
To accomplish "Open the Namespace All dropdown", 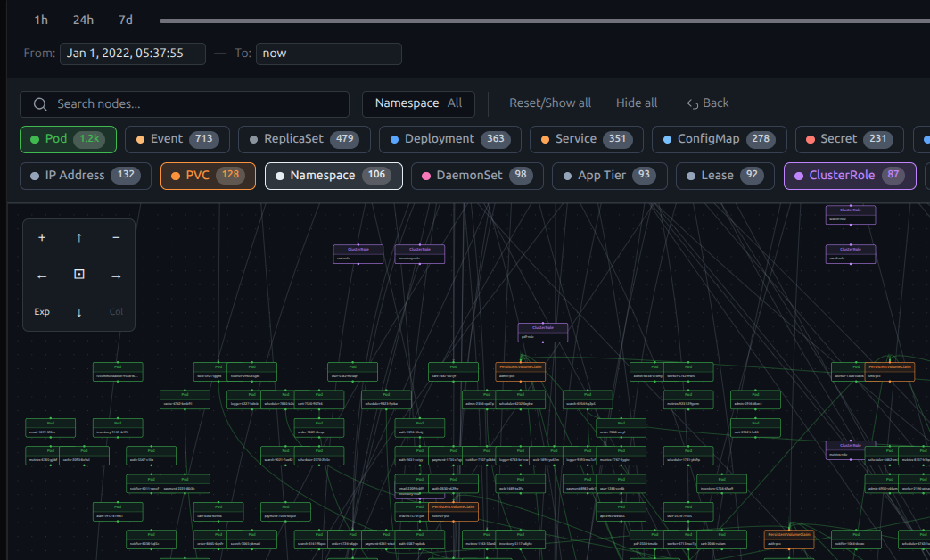I will 418,103.
